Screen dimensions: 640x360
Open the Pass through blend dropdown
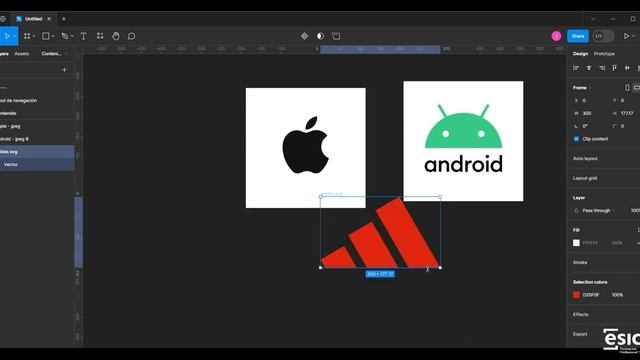598,211
